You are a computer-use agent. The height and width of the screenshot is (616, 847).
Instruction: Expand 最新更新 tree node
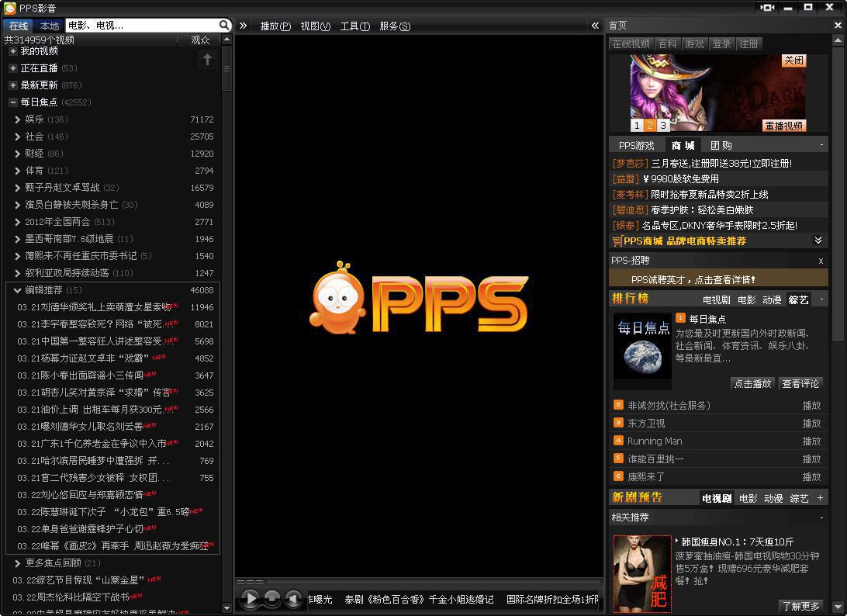pos(13,85)
